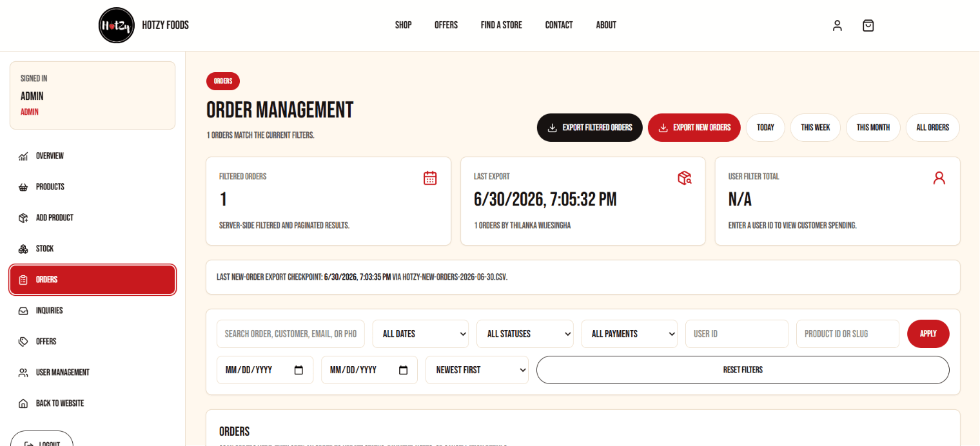Select Orders in the sidebar
Viewport: 980px width, 446px height.
(92, 280)
